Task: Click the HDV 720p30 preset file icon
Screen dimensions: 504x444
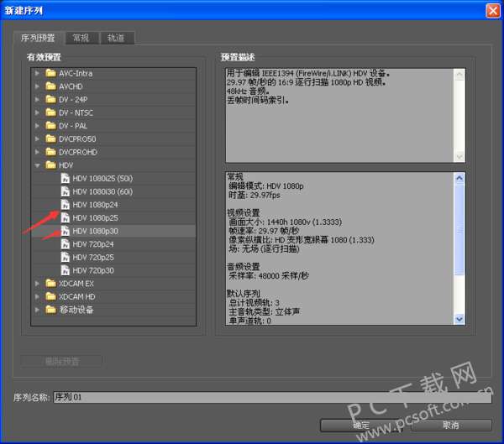Action: pyautogui.click(x=66, y=270)
